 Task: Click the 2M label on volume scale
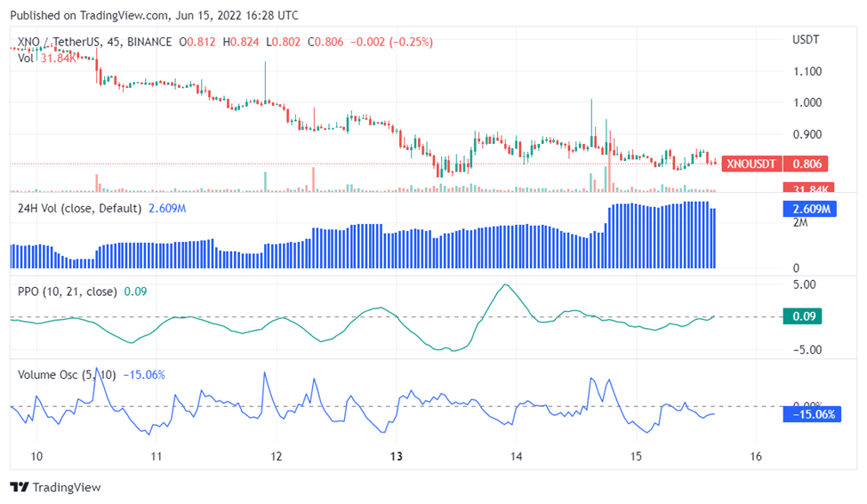(800, 222)
